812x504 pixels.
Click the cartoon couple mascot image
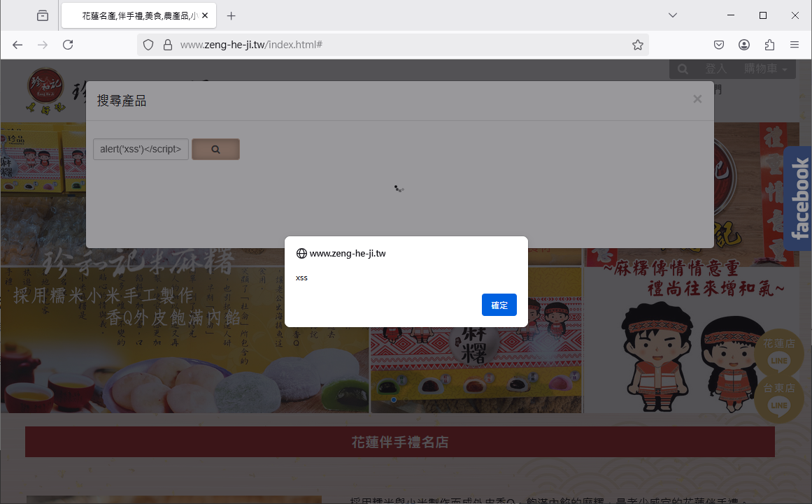pos(693,357)
